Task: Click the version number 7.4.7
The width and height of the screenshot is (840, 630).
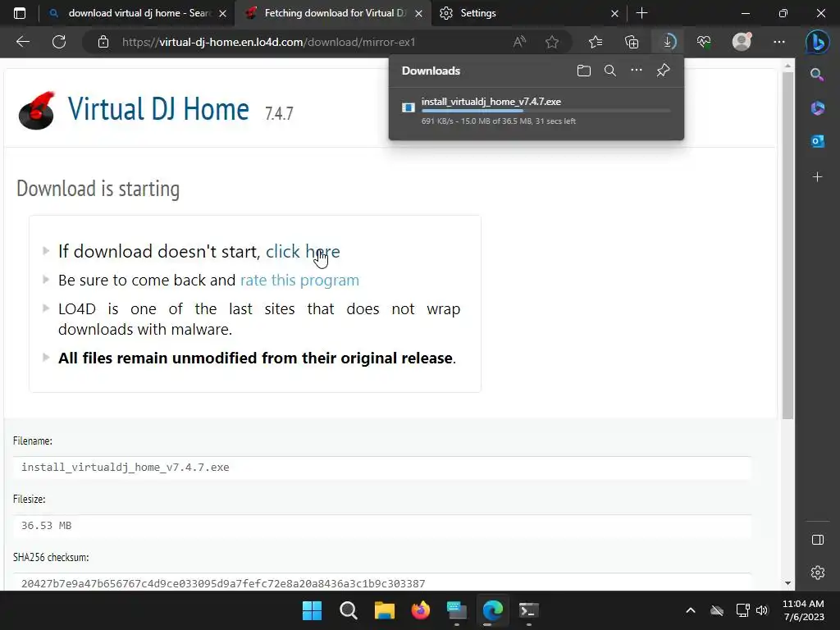Action: pos(279,113)
